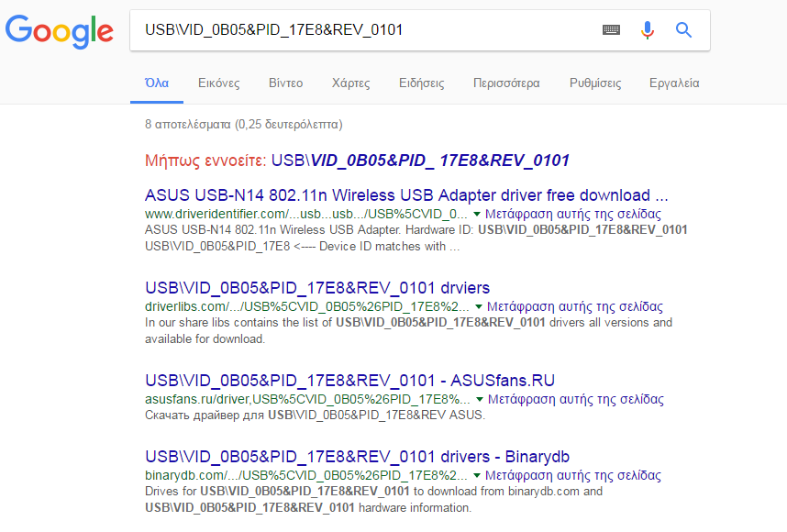Image resolution: width=787 pixels, height=532 pixels.
Task: Click the 'In our share libs contains' snippet
Action: (x=408, y=331)
